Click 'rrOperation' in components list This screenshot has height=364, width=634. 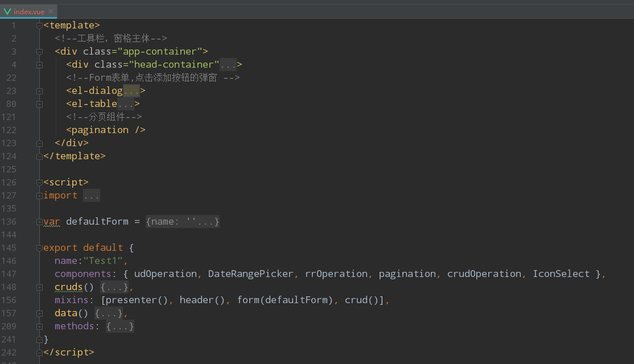coord(336,274)
